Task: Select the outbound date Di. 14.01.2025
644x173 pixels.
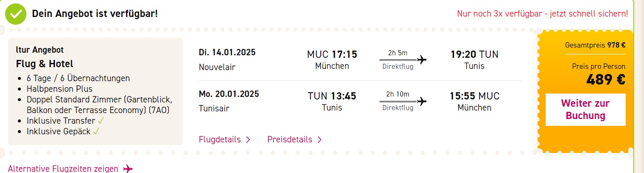Action: [227, 53]
